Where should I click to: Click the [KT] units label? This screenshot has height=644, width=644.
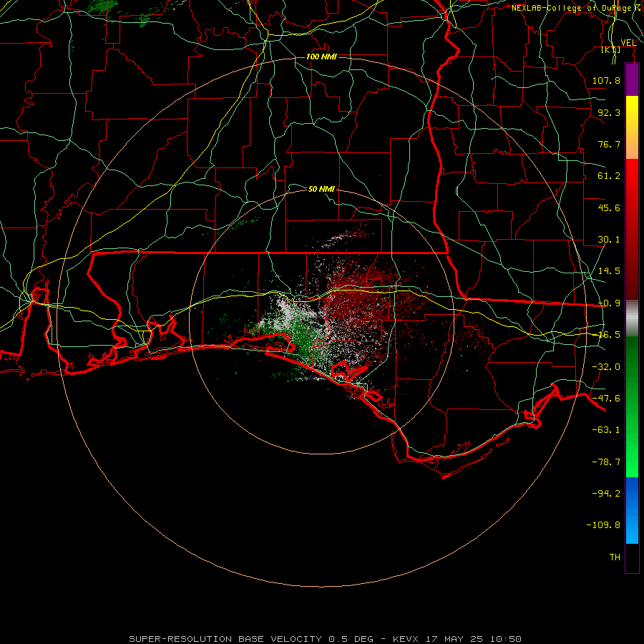(x=611, y=50)
